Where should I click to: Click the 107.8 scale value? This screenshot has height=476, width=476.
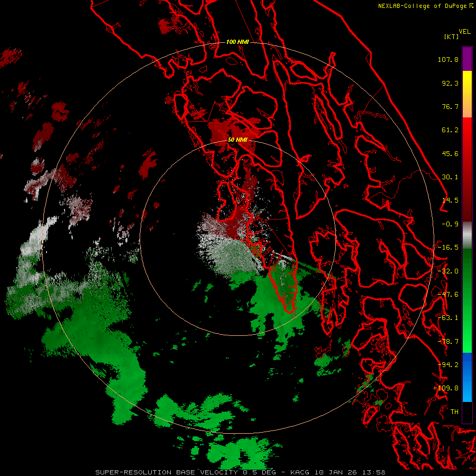(448, 59)
